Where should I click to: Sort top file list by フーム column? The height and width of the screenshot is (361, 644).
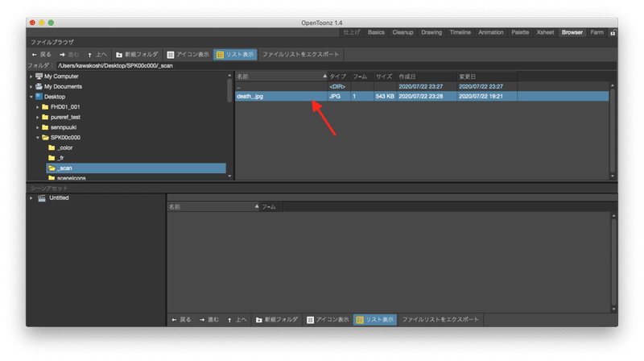point(361,77)
